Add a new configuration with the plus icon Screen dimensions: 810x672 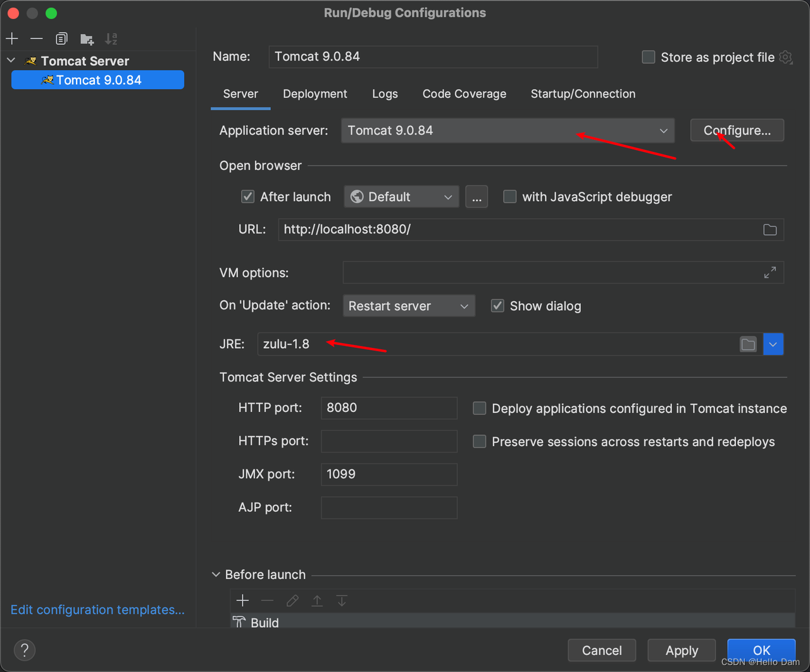point(12,39)
